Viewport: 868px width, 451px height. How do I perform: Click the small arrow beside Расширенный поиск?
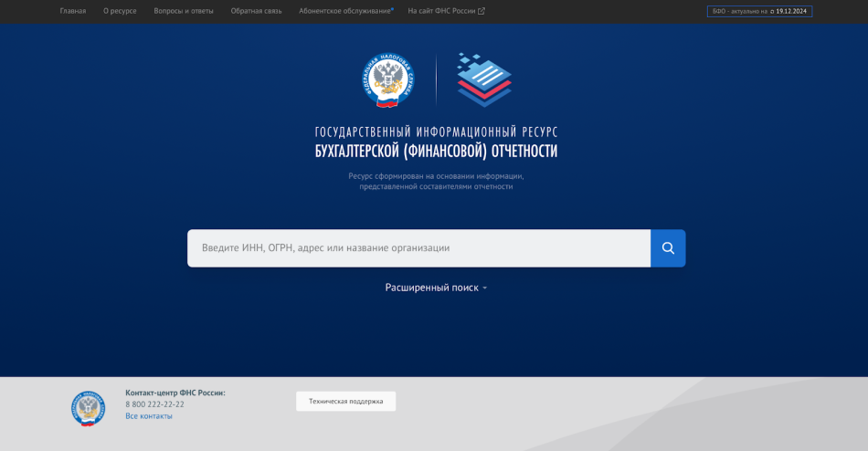[485, 288]
